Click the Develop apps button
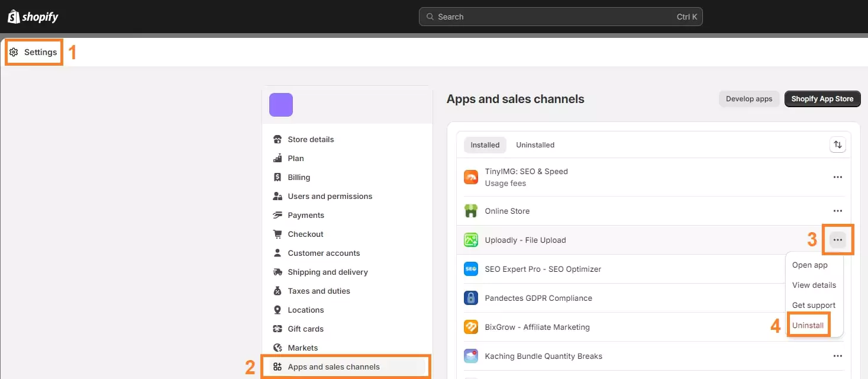This screenshot has width=868, height=379. tap(748, 98)
